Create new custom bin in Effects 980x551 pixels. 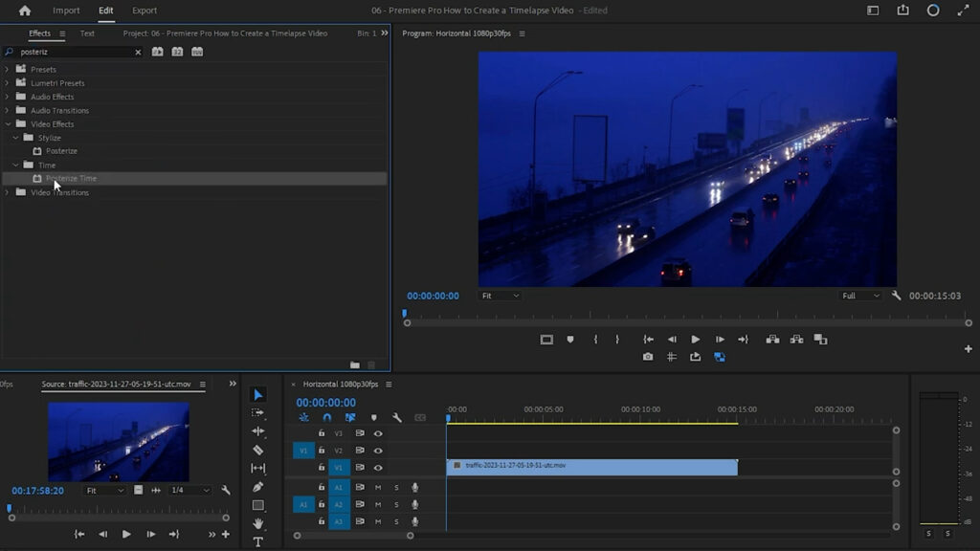point(355,364)
